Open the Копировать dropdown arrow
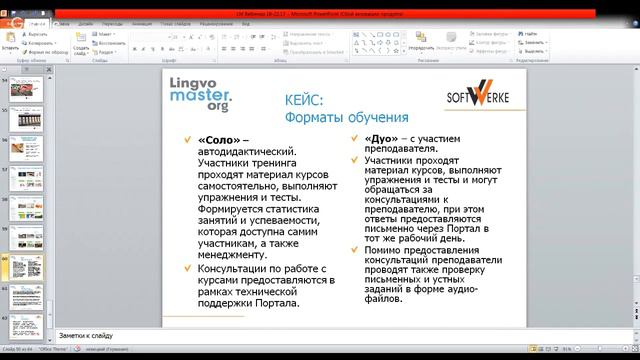The image size is (640, 360). (x=56, y=43)
